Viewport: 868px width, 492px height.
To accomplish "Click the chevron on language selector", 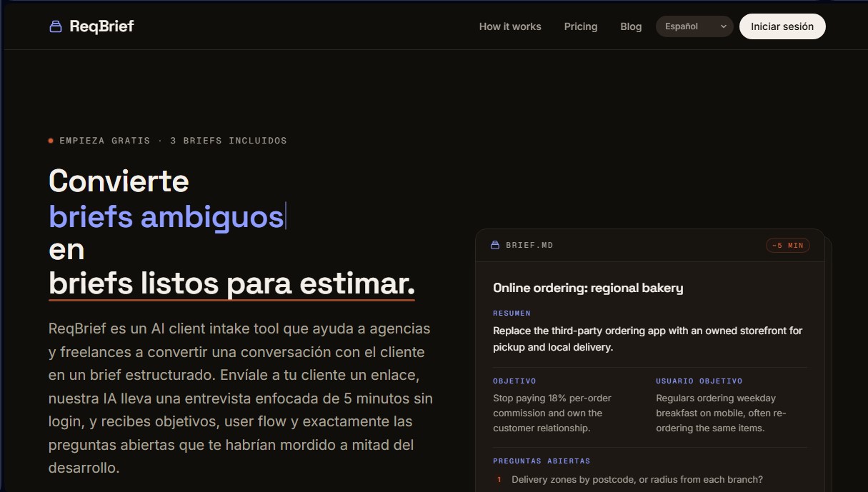I will (723, 26).
